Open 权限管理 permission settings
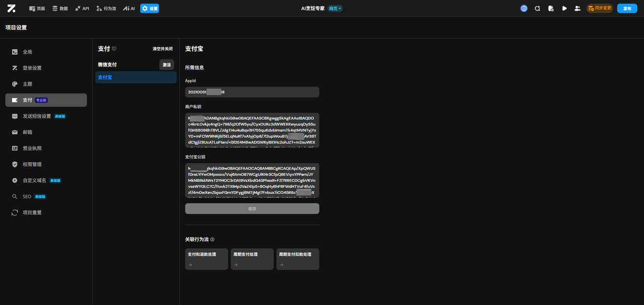The image size is (644, 305). point(46,164)
